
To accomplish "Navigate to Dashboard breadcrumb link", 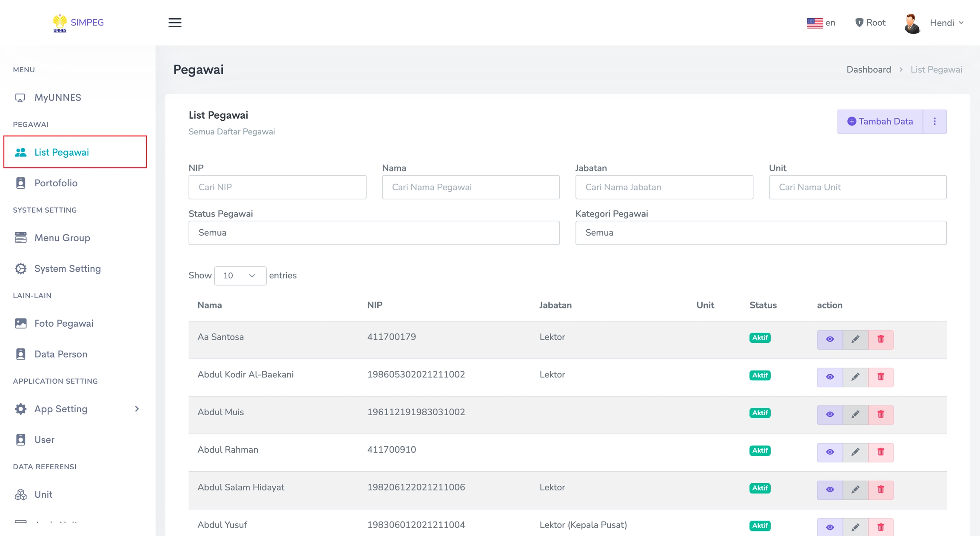I will pos(868,70).
